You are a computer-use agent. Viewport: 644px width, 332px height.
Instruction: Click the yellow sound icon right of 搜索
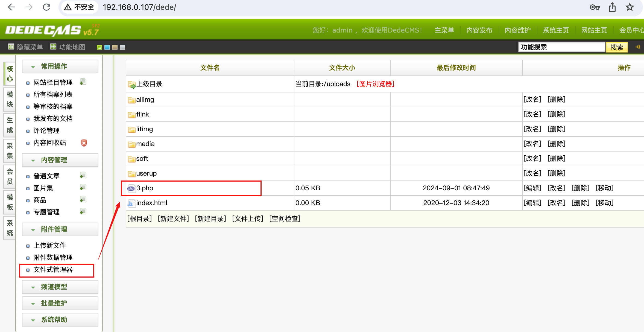click(x=638, y=47)
